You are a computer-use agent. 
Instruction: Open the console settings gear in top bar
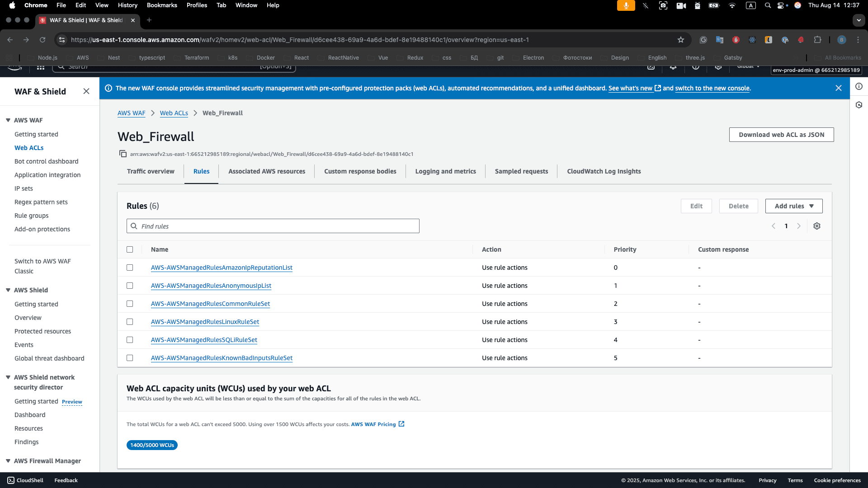718,66
